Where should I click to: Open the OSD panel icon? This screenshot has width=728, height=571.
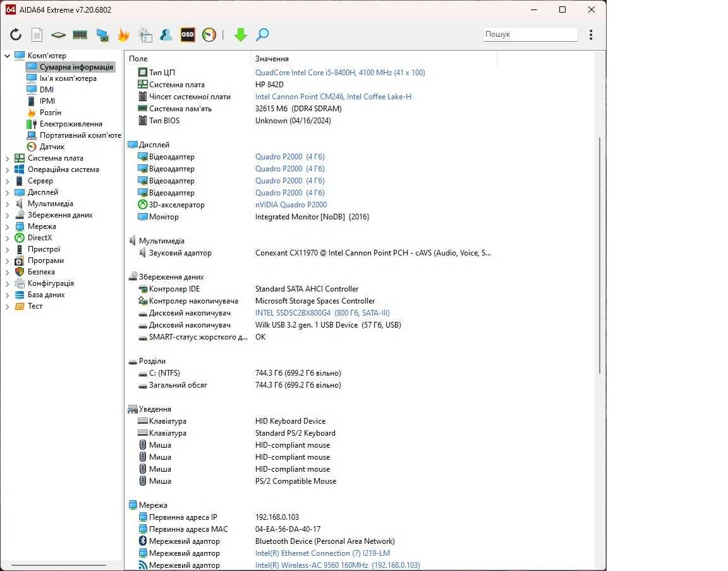tap(188, 34)
